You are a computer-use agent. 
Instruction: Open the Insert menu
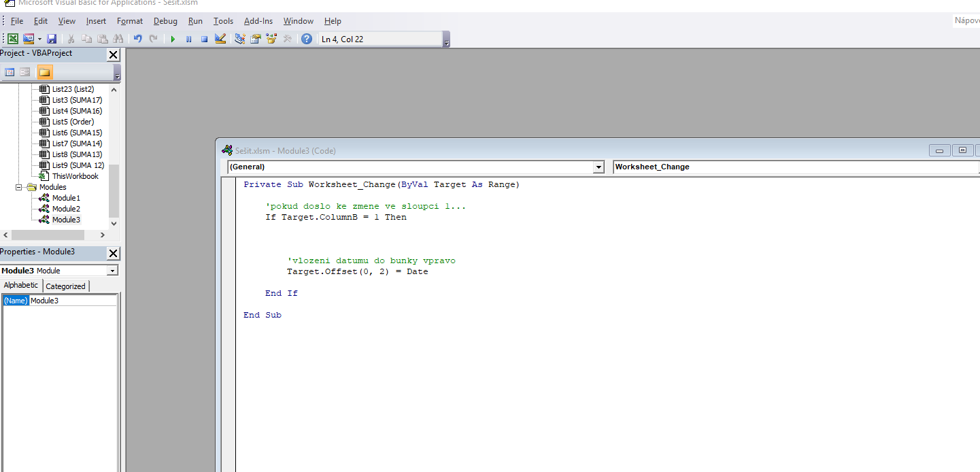[x=96, y=21]
